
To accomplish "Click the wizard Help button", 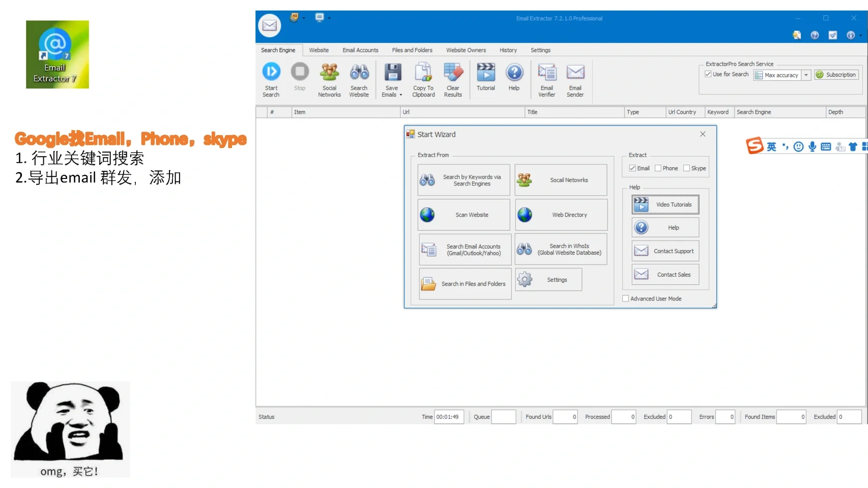I will tap(666, 227).
